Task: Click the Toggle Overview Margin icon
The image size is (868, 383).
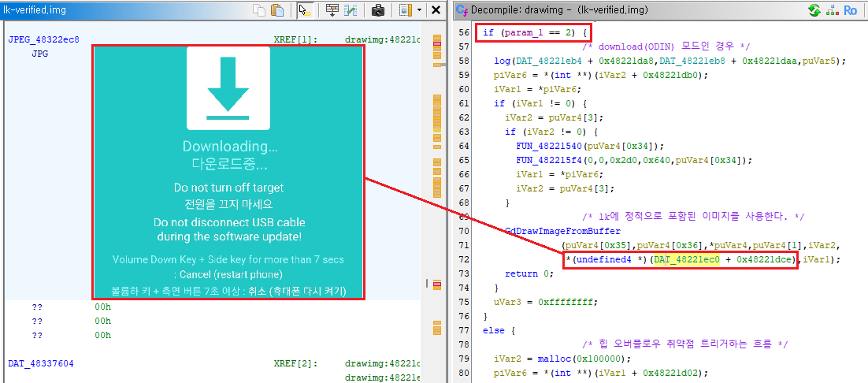Action: pos(405,10)
